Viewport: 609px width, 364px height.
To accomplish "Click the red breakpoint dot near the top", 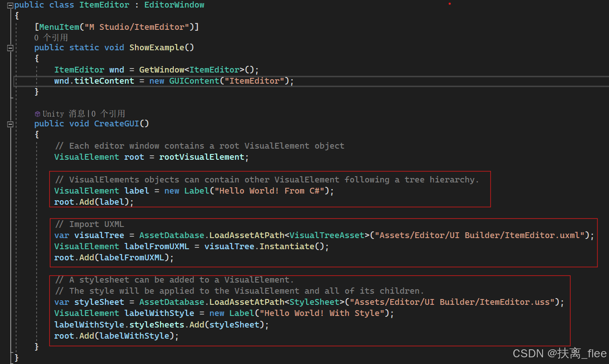I will pos(449,4).
